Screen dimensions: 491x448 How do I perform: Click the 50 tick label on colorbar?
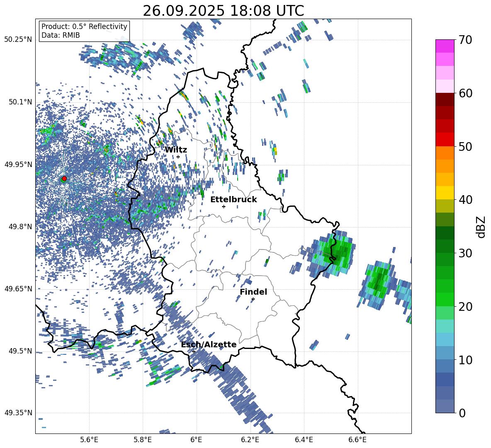465,146
